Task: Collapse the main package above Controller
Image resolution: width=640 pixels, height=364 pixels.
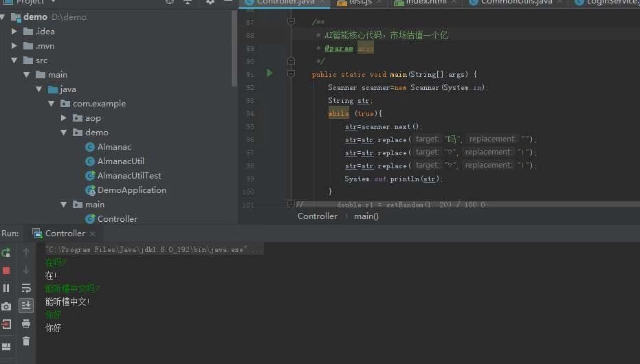Action: click(64, 205)
